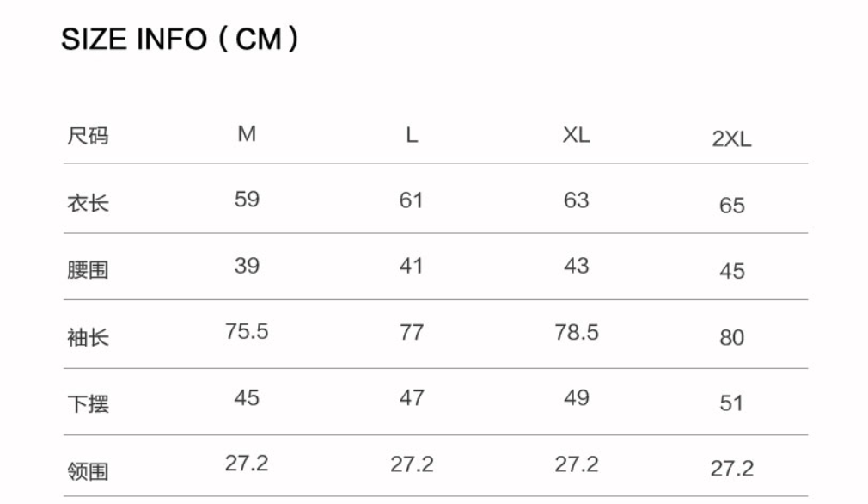Select the 下摆 value 51 for 2XL
The width and height of the screenshot is (868, 504).
pyautogui.click(x=731, y=403)
